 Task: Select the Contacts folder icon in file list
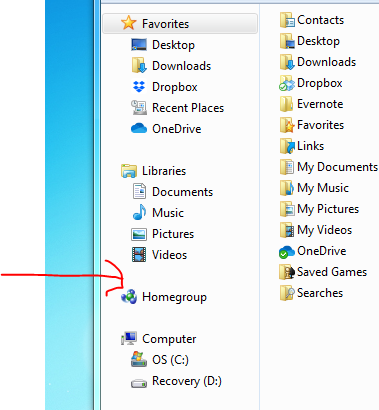(287, 20)
